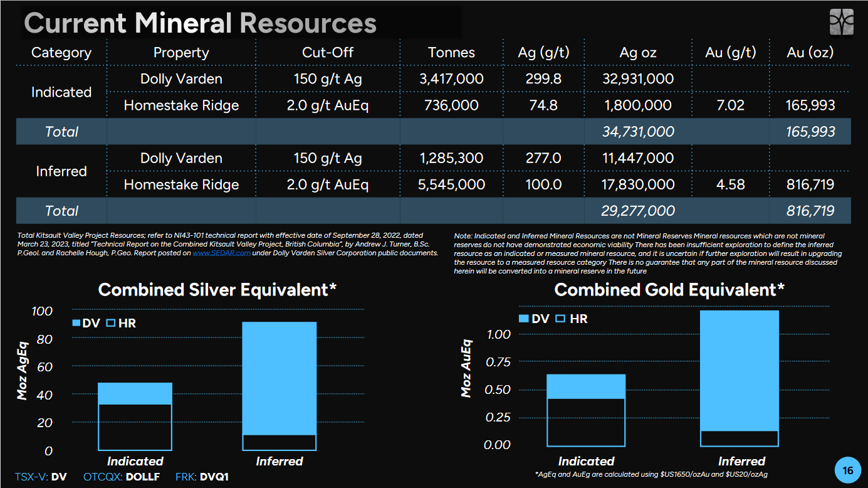The image size is (868, 488).
Task: Click the Cut-Off column header
Action: 328,53
